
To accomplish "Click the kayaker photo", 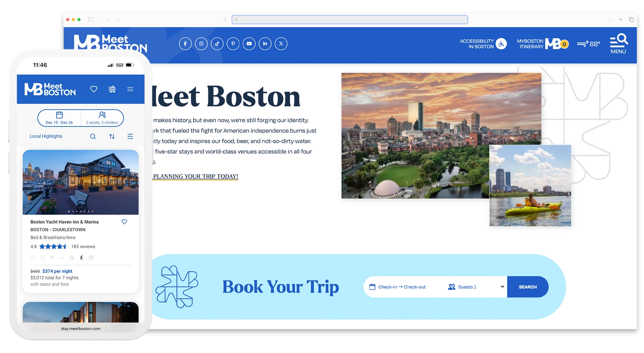I will (x=530, y=185).
